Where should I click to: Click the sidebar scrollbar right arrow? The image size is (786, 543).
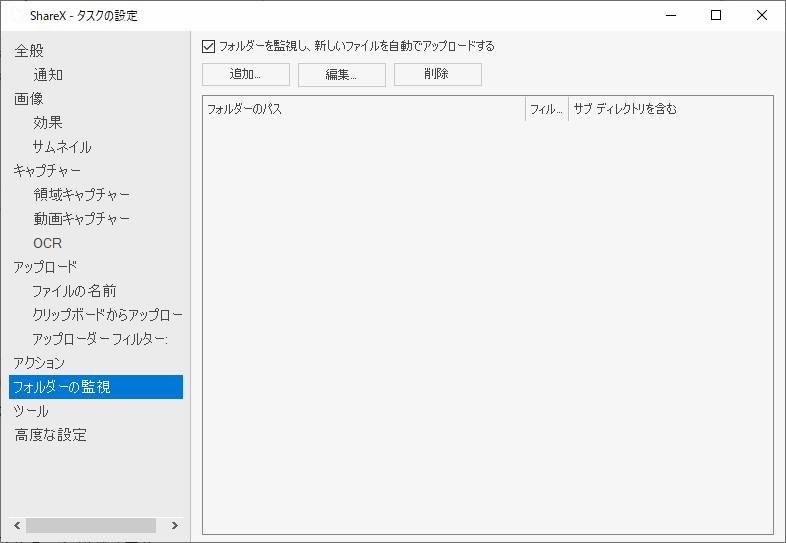[x=174, y=525]
